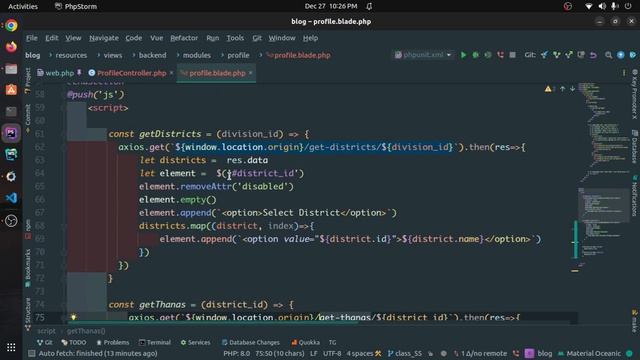Image resolution: width=640 pixels, height=360 pixels.
Task: Click Git Rollback icon
Action: pyautogui.click(x=593, y=55)
